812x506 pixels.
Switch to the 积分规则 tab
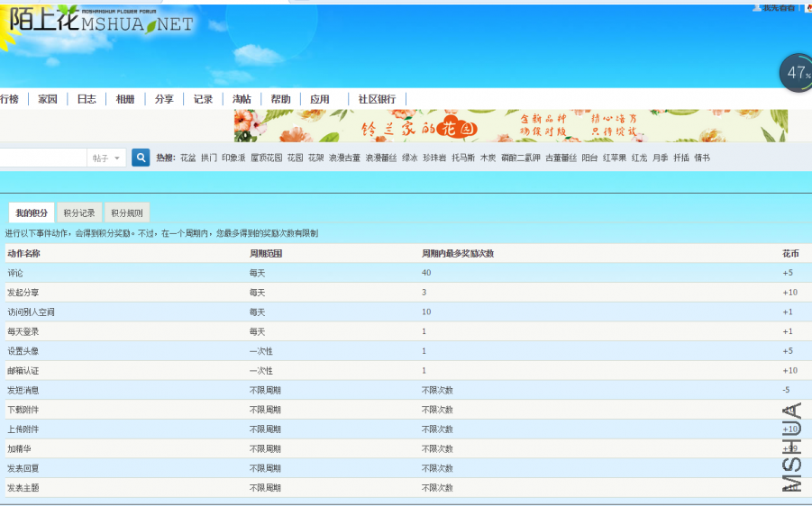click(126, 213)
